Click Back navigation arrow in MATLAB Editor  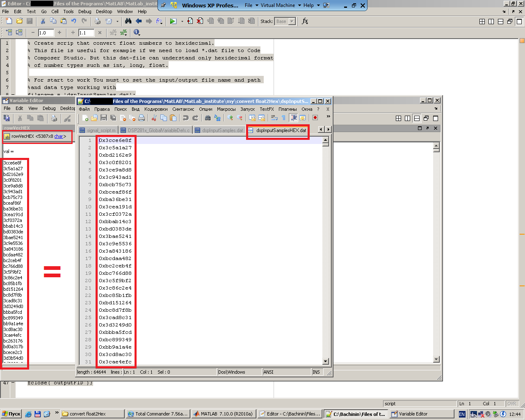pos(139,21)
